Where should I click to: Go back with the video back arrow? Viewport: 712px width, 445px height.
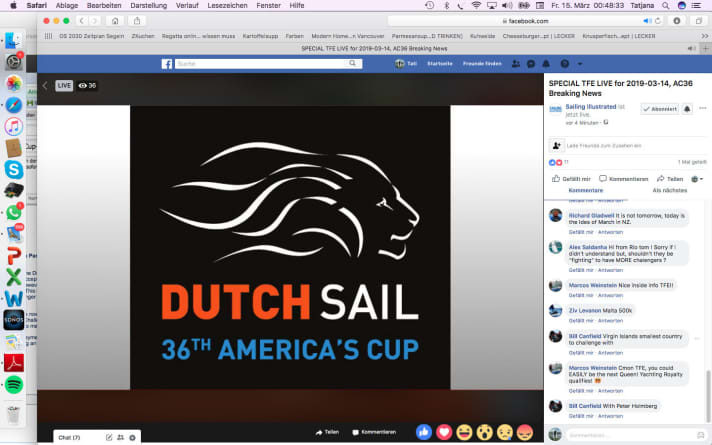45,85
